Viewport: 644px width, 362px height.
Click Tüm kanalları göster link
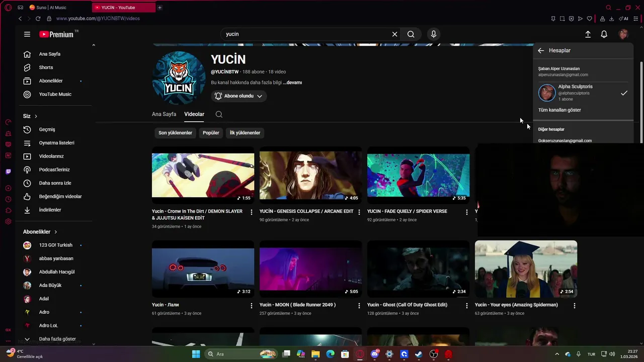click(x=559, y=110)
